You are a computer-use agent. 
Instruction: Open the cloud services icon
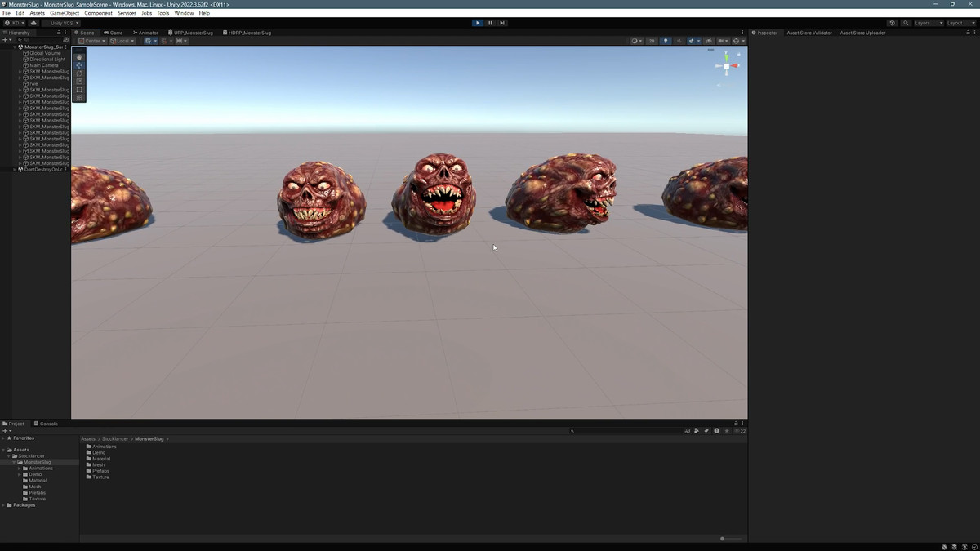click(x=33, y=23)
